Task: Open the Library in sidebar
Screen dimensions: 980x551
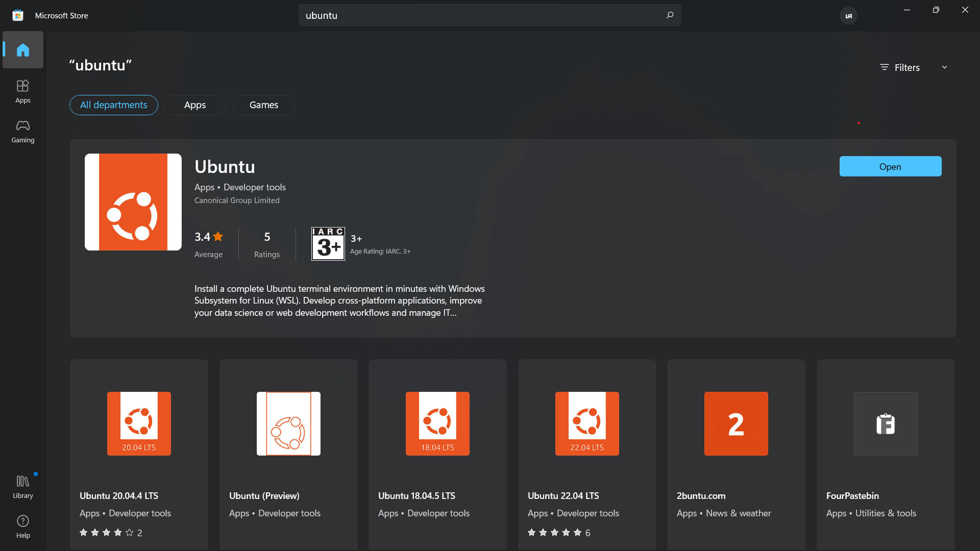Action: click(23, 487)
